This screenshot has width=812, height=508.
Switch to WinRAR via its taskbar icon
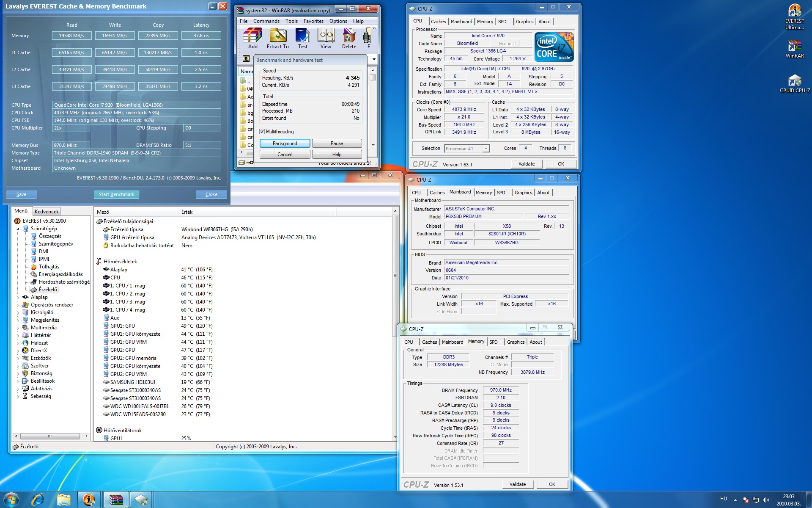tap(115, 500)
